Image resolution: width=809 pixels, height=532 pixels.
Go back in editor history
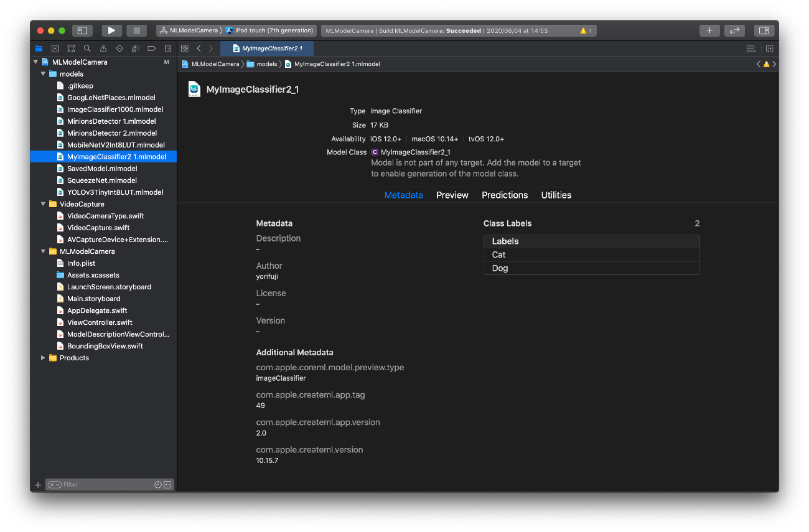(199, 49)
